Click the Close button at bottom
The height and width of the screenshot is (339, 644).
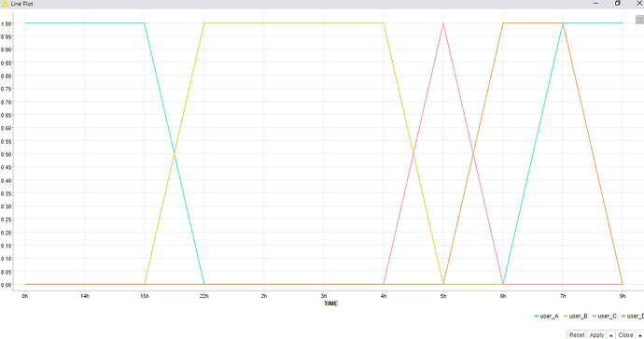click(x=625, y=335)
